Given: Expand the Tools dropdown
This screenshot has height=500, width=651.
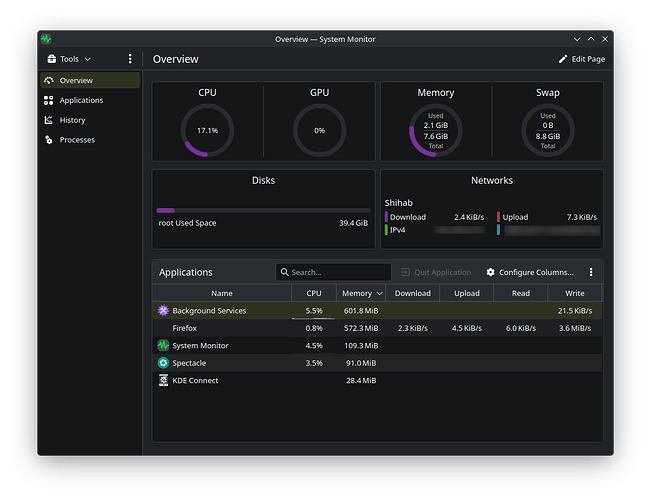Looking at the screenshot, I should click(x=69, y=59).
